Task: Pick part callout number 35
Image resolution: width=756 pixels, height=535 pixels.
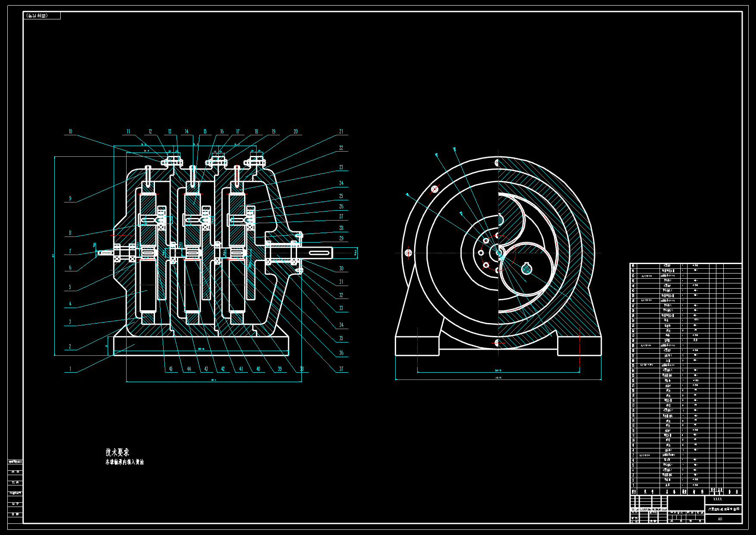Action: 341,339
